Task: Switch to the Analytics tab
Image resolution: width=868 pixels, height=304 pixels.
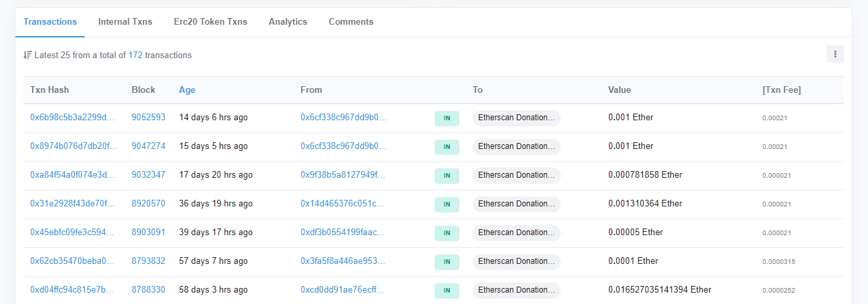Action: (x=288, y=22)
